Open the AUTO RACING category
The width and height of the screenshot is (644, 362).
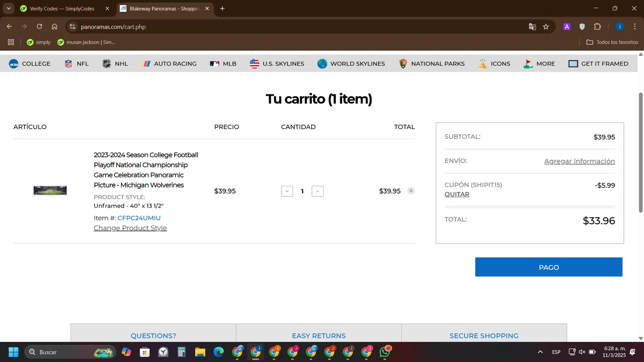coord(169,64)
